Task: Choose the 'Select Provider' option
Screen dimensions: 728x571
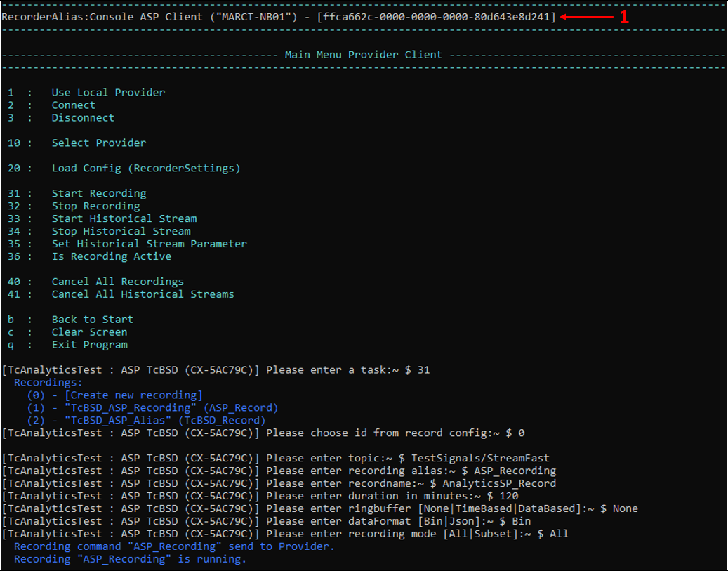Action: tap(98, 143)
